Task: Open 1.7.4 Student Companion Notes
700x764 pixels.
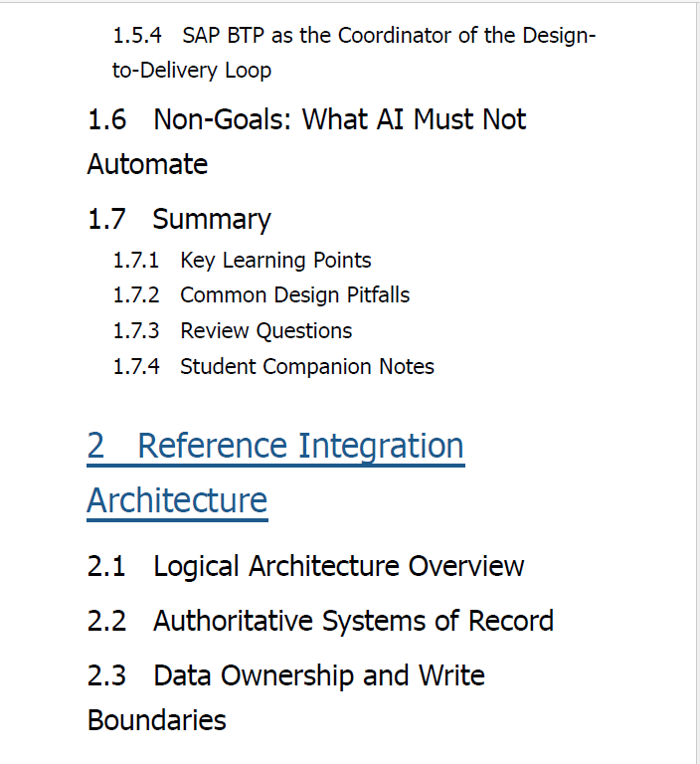Action: (273, 366)
